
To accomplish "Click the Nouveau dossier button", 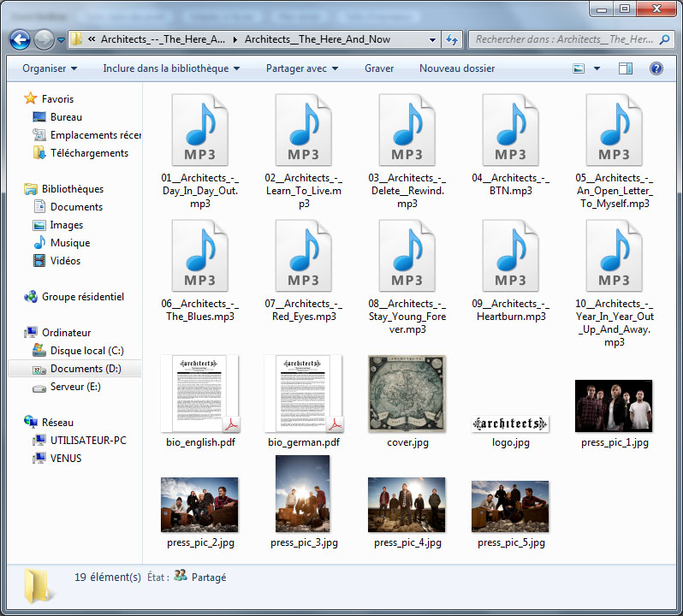I will (457, 68).
